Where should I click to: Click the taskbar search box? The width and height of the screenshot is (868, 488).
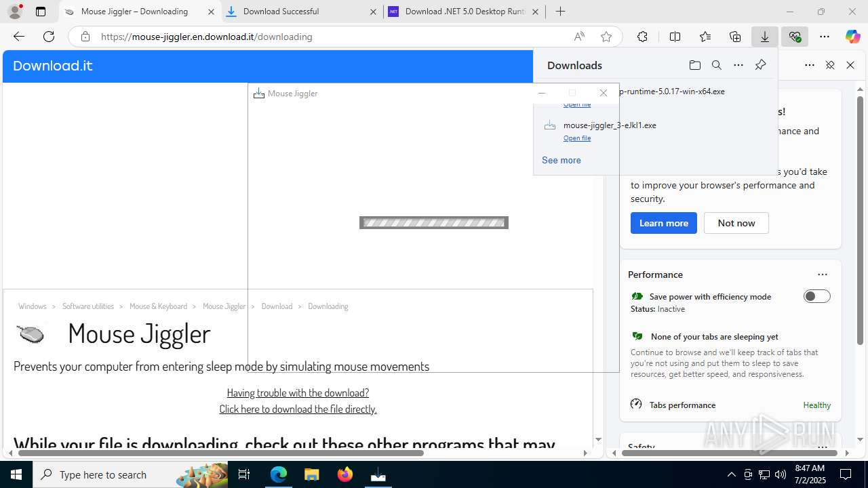pyautogui.click(x=132, y=474)
